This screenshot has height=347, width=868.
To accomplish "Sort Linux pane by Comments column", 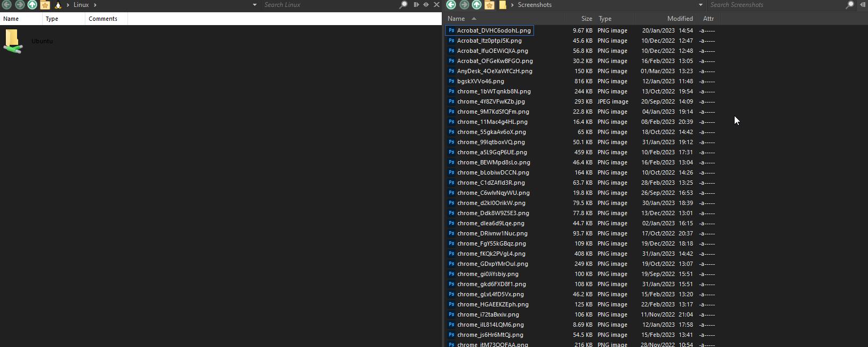I will 106,19.
